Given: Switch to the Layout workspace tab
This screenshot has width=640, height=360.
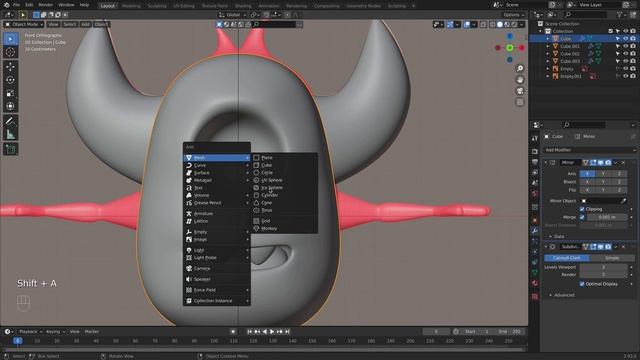Looking at the screenshot, I should pyautogui.click(x=107, y=6).
